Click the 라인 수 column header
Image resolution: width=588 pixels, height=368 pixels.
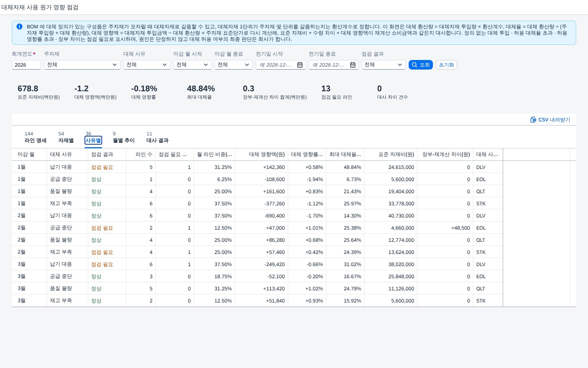click(x=141, y=155)
